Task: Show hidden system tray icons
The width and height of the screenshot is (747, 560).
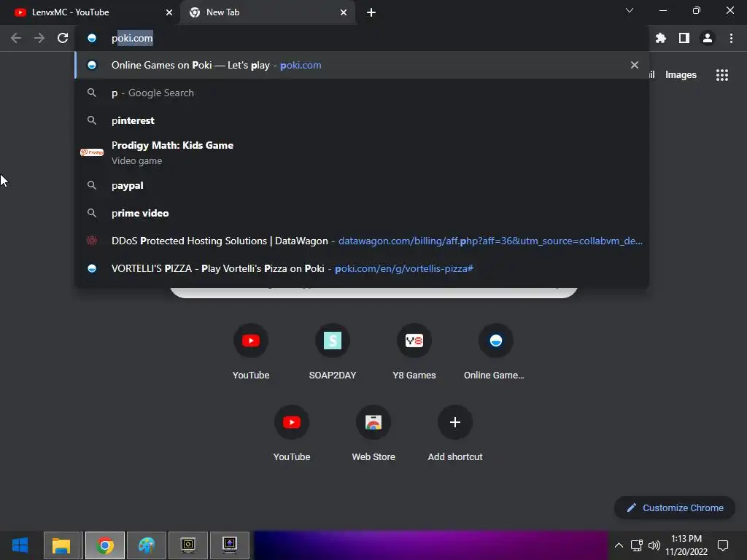Action: pos(619,545)
